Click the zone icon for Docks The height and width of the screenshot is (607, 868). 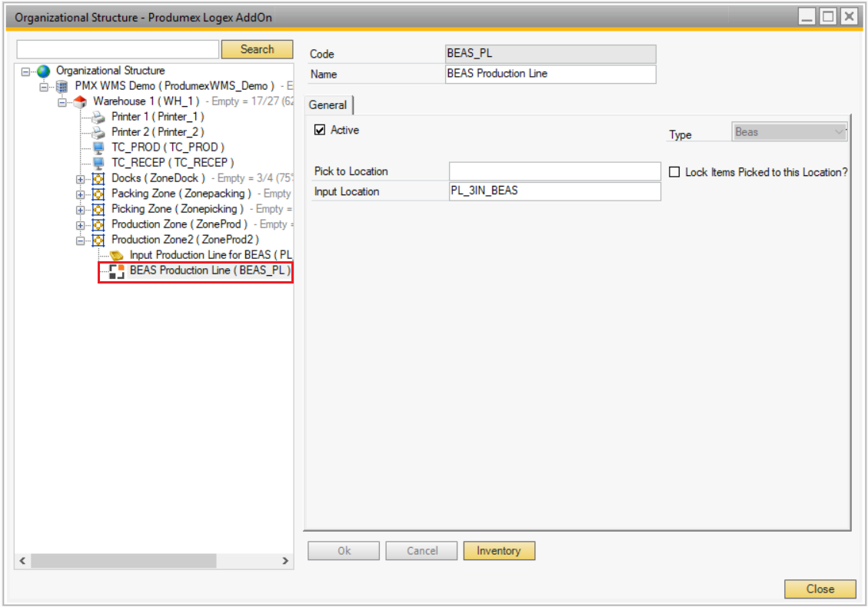(98, 179)
